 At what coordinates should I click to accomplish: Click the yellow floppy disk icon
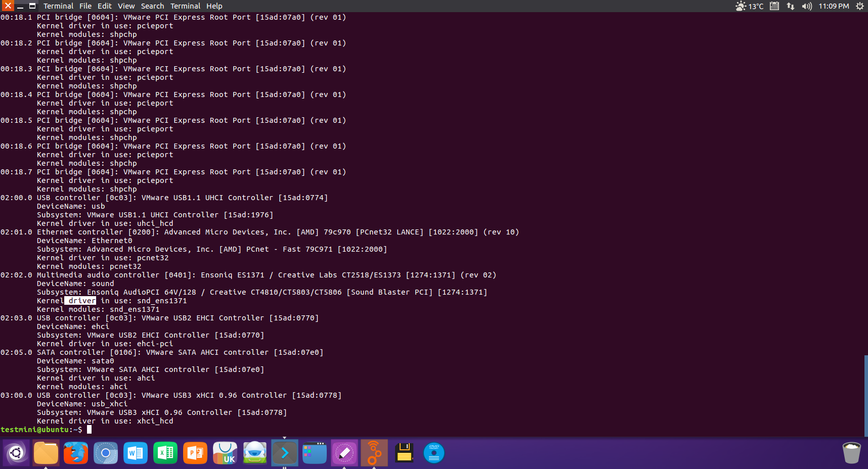point(404,453)
